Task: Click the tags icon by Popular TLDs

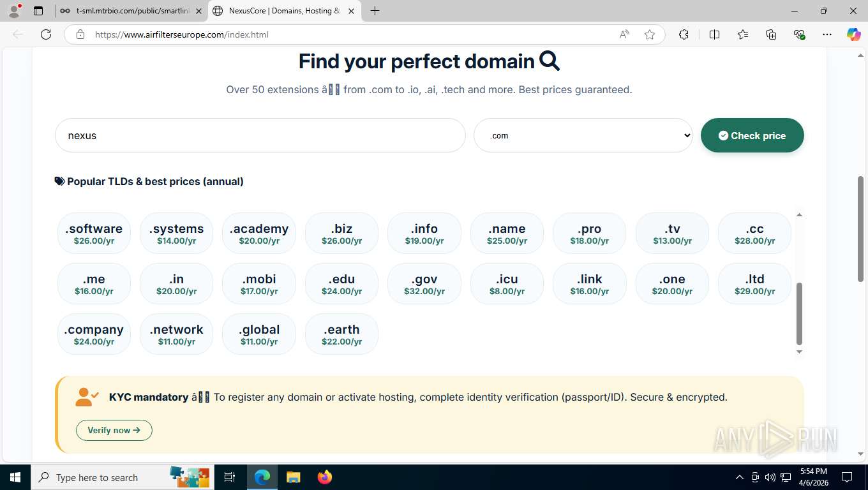Action: 59,181
